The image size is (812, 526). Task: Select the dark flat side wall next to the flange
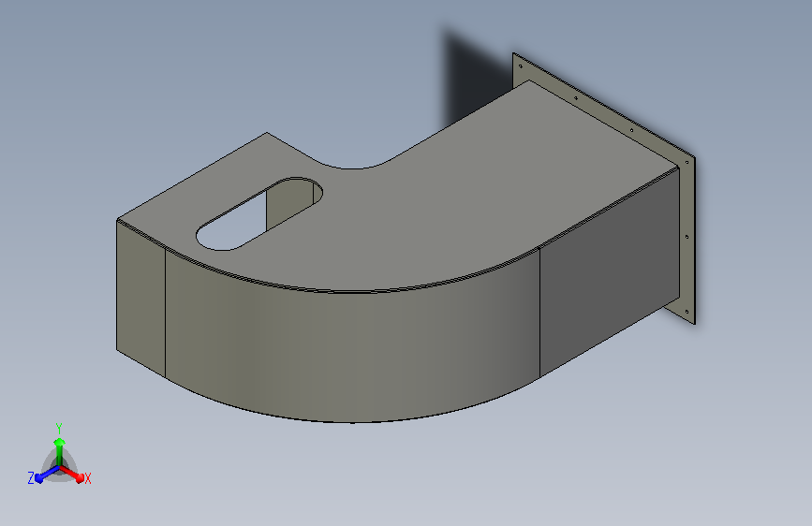tap(609, 271)
